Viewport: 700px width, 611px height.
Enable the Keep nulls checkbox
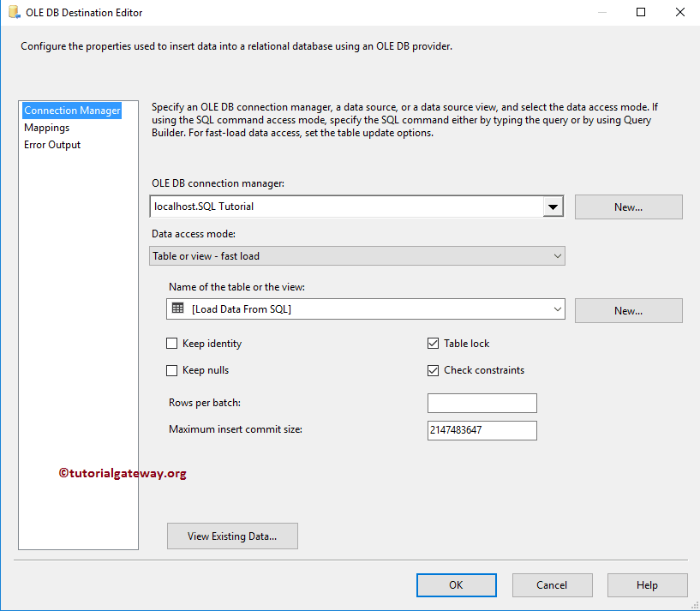click(172, 371)
